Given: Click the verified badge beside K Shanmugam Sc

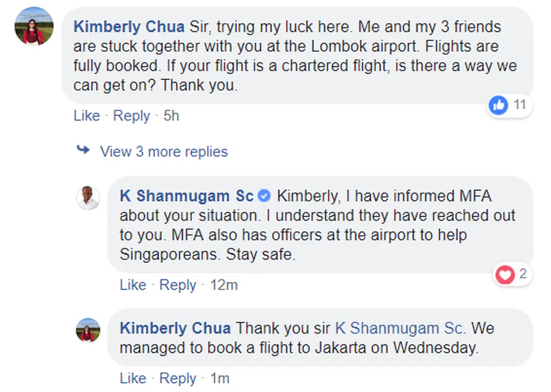Looking at the screenshot, I should 264,196.
